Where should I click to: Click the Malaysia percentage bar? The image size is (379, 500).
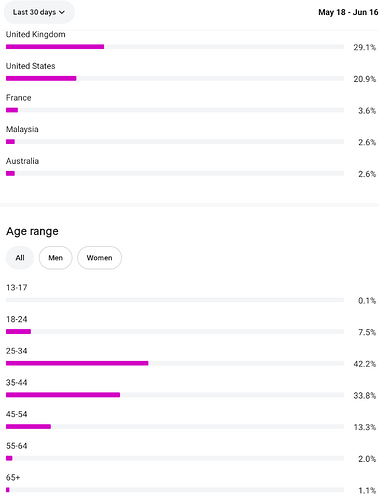(x=175, y=142)
